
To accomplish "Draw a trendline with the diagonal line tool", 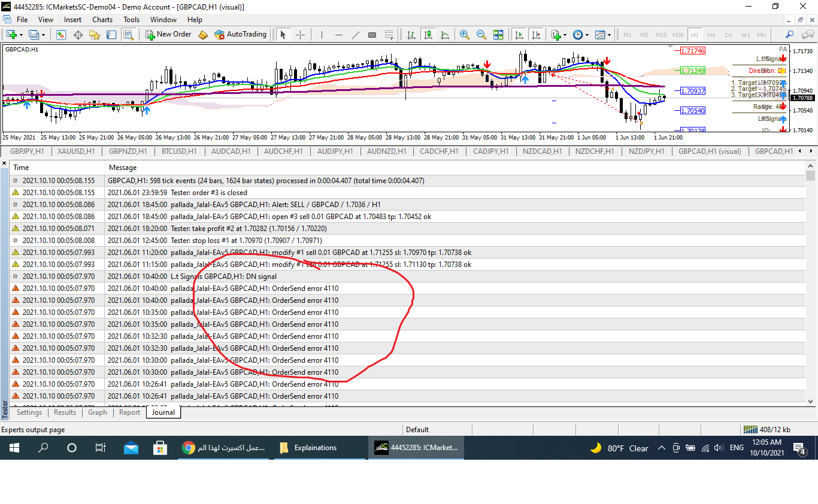I will coord(356,35).
